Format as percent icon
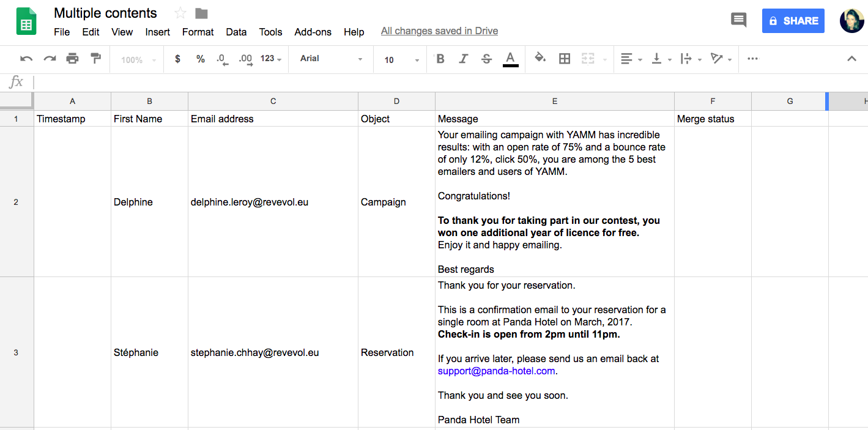 [200, 59]
